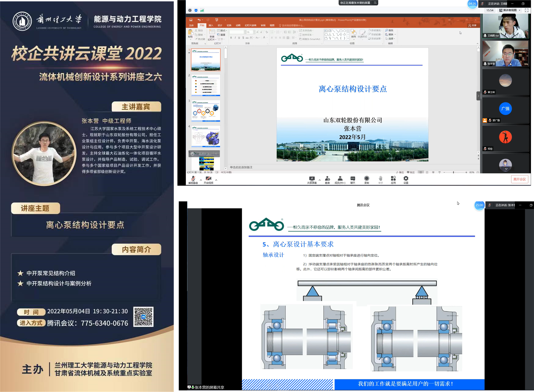Select slide 3 thumbnail in the panel
534x392 pixels.
206,111
